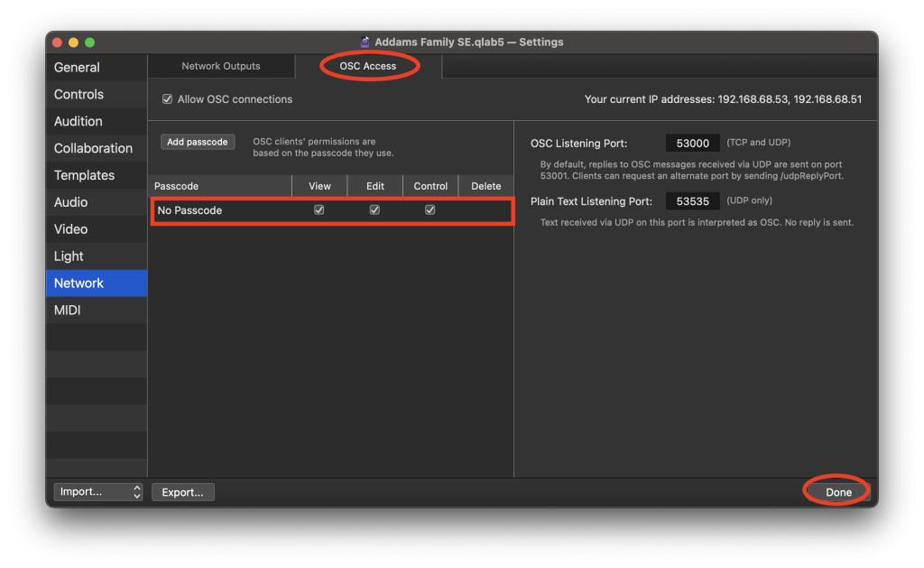The width and height of the screenshot is (924, 568).
Task: Click the QLab document icon in title bar
Action: [365, 42]
